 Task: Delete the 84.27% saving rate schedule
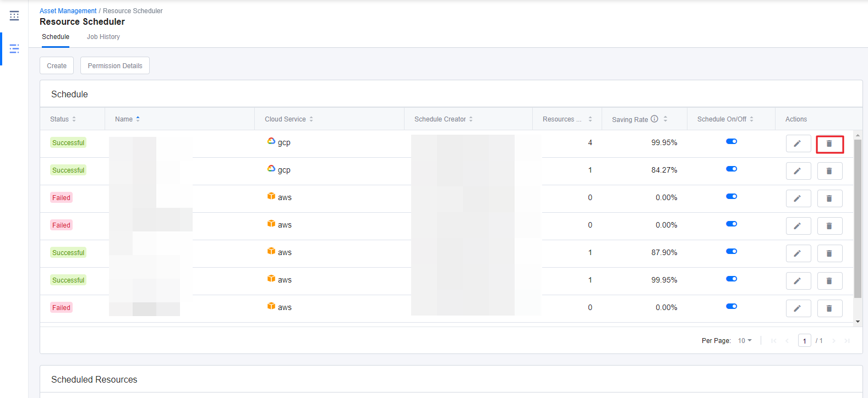[x=829, y=172]
